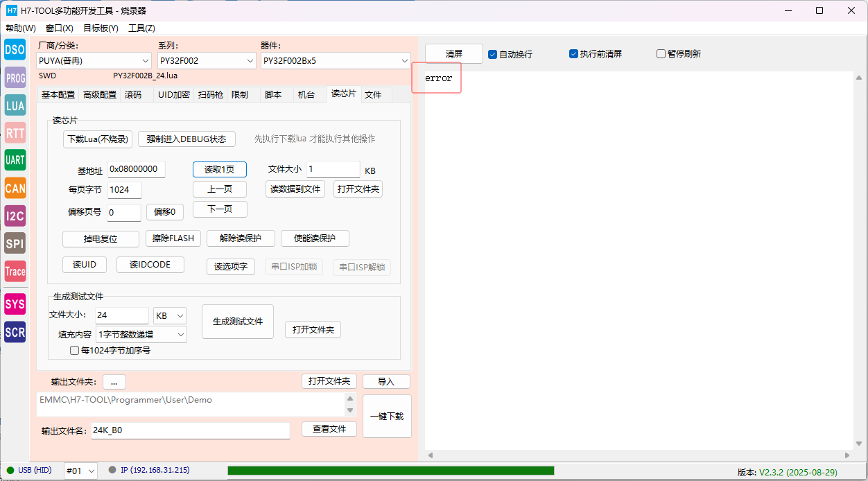The image size is (868, 481).
Task: Open the 目标板(Y) menu
Action: (101, 28)
